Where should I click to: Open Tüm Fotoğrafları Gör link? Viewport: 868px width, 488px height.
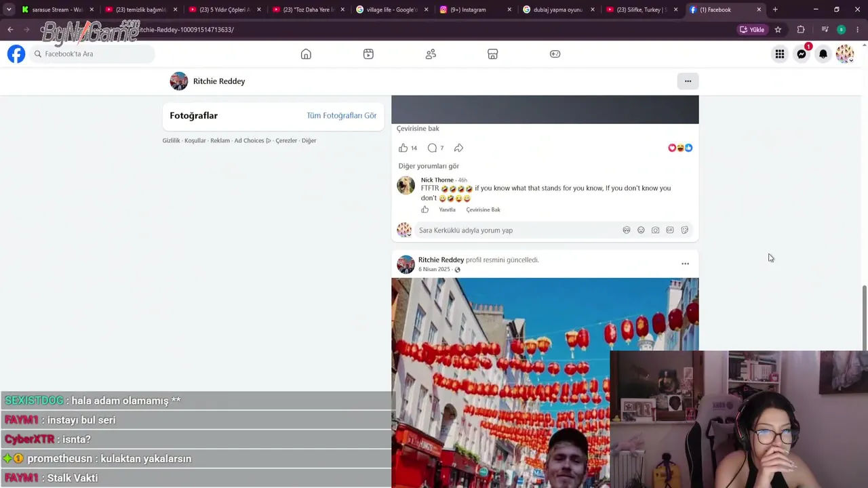pos(341,116)
